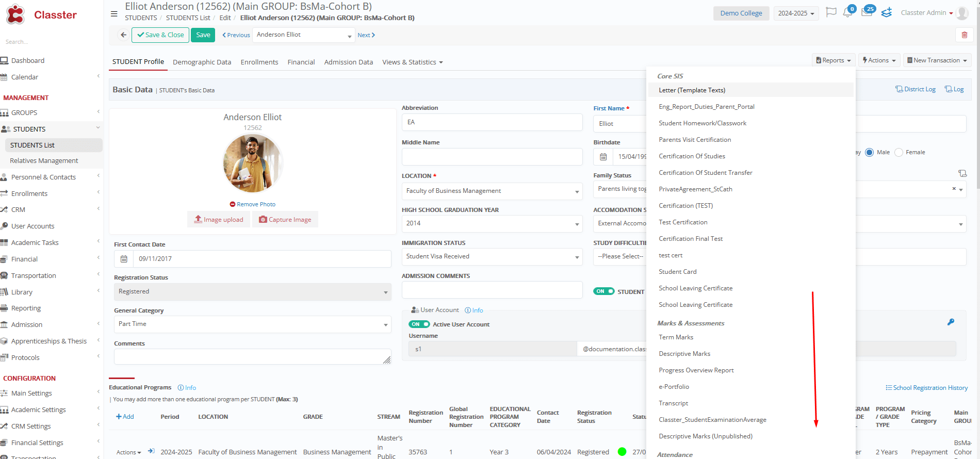The width and height of the screenshot is (980, 459).
Task: Click the Save & Close button
Action: click(160, 35)
